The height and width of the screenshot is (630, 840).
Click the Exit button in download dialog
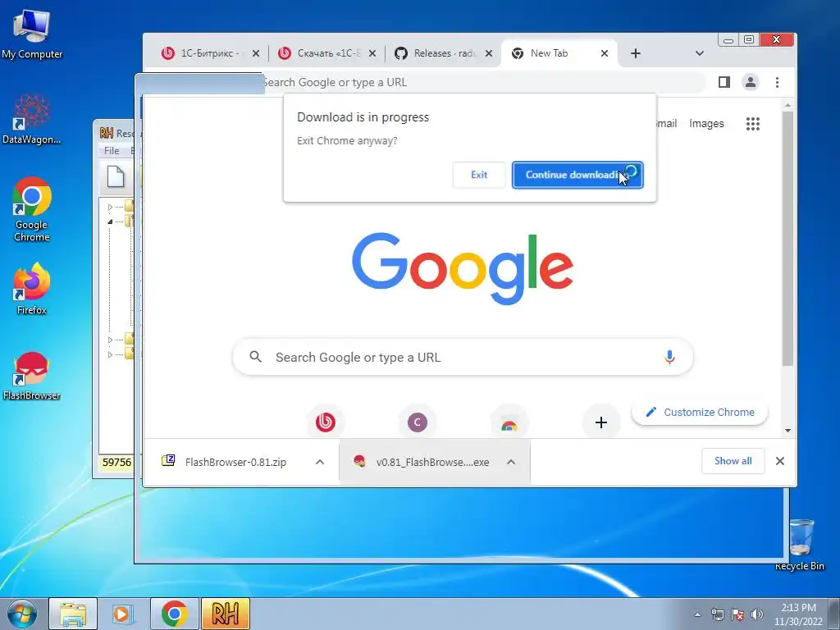479,175
